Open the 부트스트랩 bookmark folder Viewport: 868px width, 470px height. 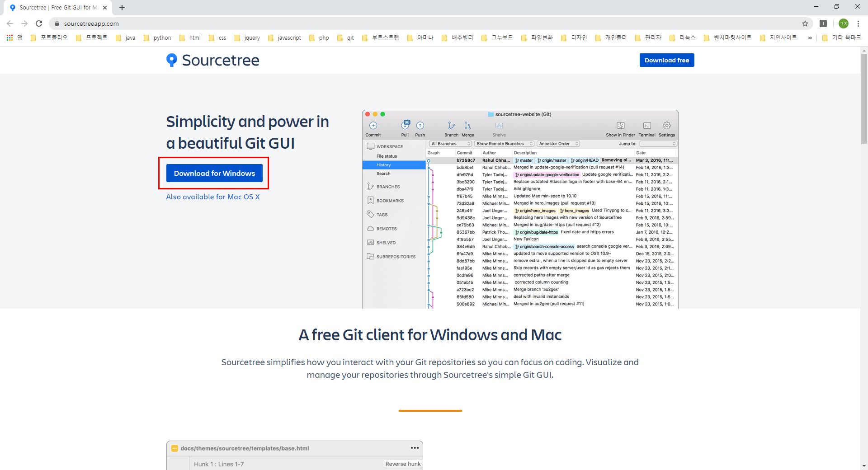click(381, 38)
